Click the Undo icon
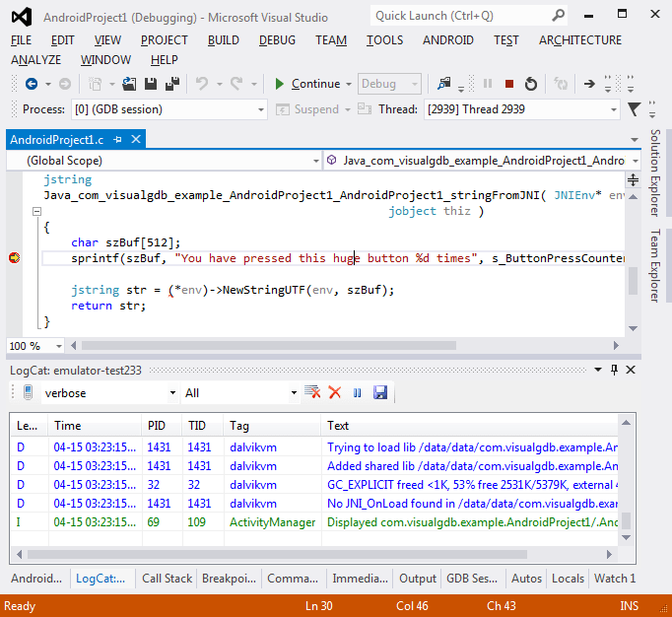Image resolution: width=672 pixels, height=617 pixels. point(201,84)
